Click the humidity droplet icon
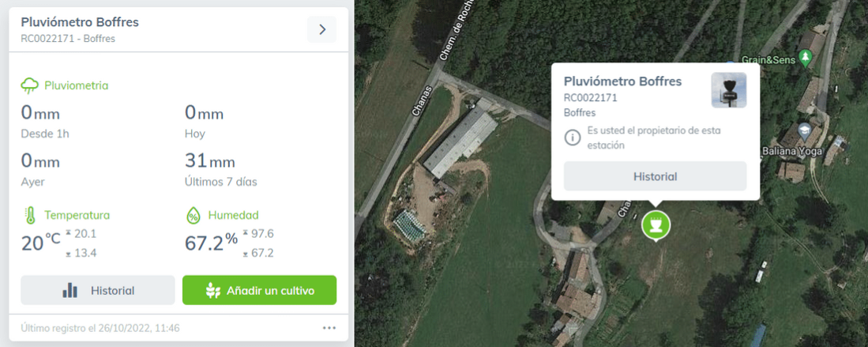Image resolution: width=868 pixels, height=347 pixels. coord(194,215)
